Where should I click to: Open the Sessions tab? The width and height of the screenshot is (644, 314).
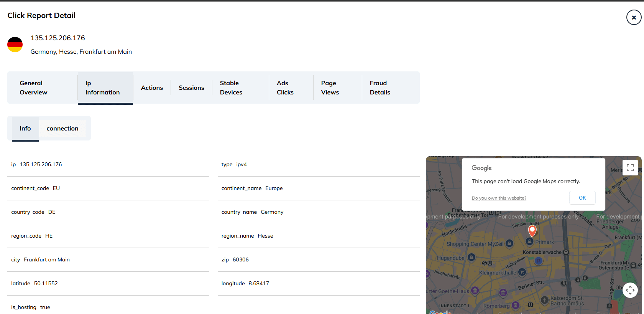(191, 88)
